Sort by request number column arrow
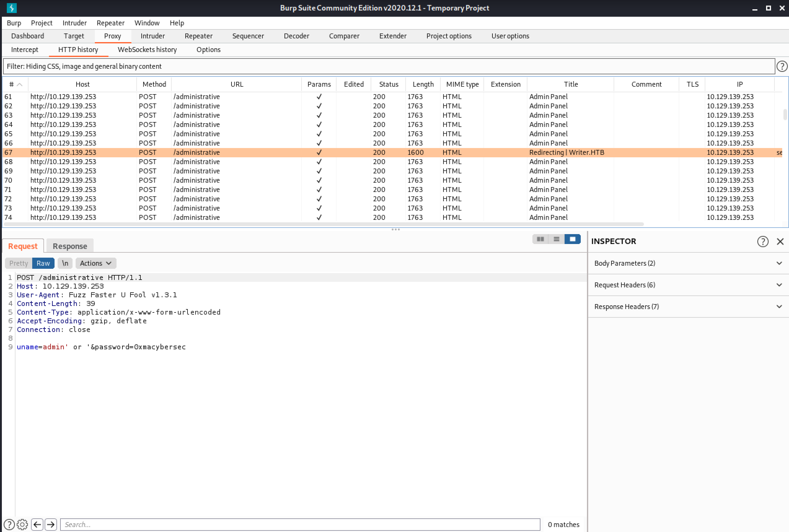This screenshot has height=532, width=789. tap(19, 85)
